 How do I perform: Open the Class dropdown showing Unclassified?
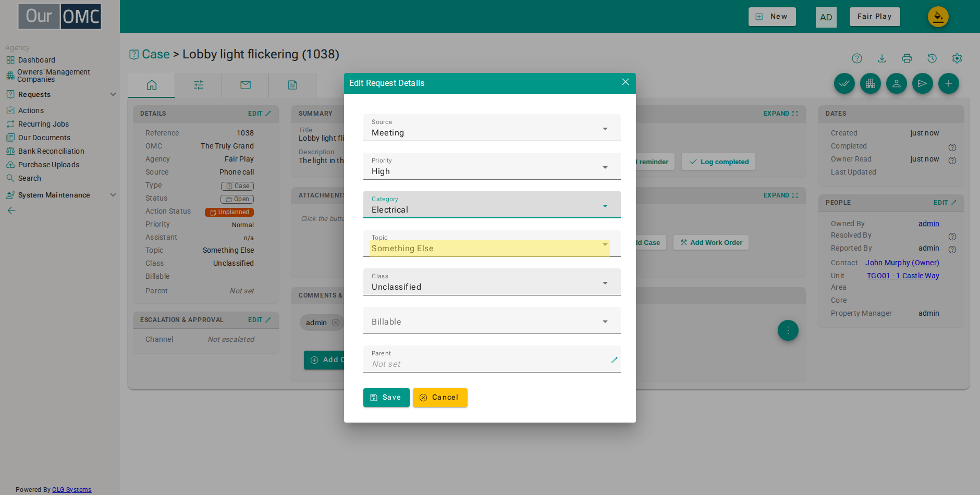[492, 282]
